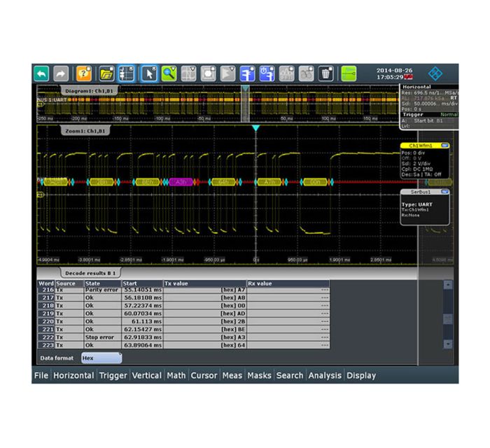Click the Horizontal settings label
The width and height of the screenshot is (490, 448).
pos(416,87)
